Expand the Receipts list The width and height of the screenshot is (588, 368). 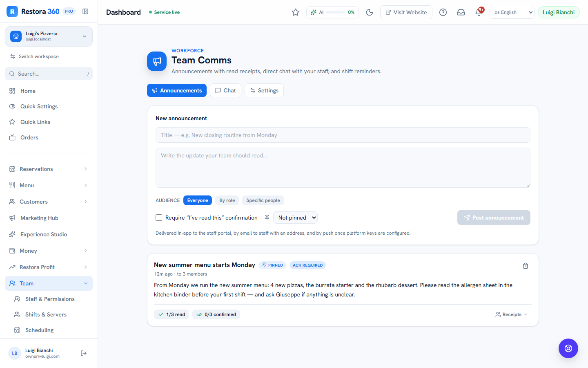(x=511, y=314)
